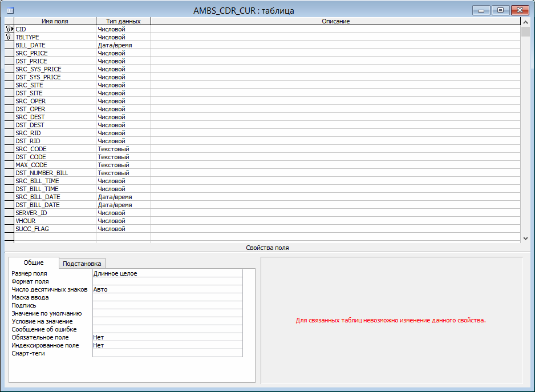Image resolution: width=535 pixels, height=392 pixels.
Task: Select the SRC_DEST field name
Action: point(30,117)
